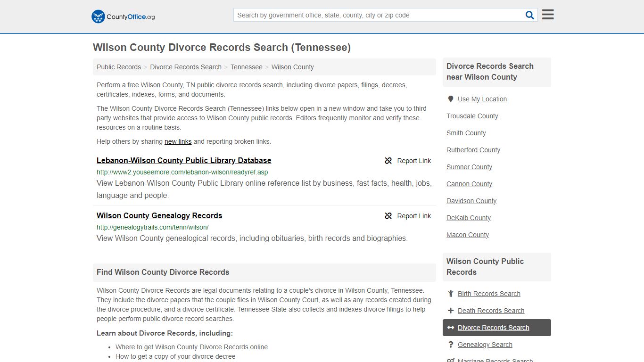Open Cannon County divorce records
The width and height of the screenshot is (644, 362).
pyautogui.click(x=470, y=184)
